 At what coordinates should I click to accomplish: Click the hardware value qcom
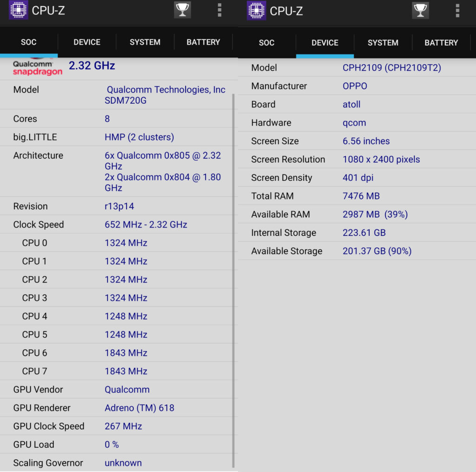(354, 123)
